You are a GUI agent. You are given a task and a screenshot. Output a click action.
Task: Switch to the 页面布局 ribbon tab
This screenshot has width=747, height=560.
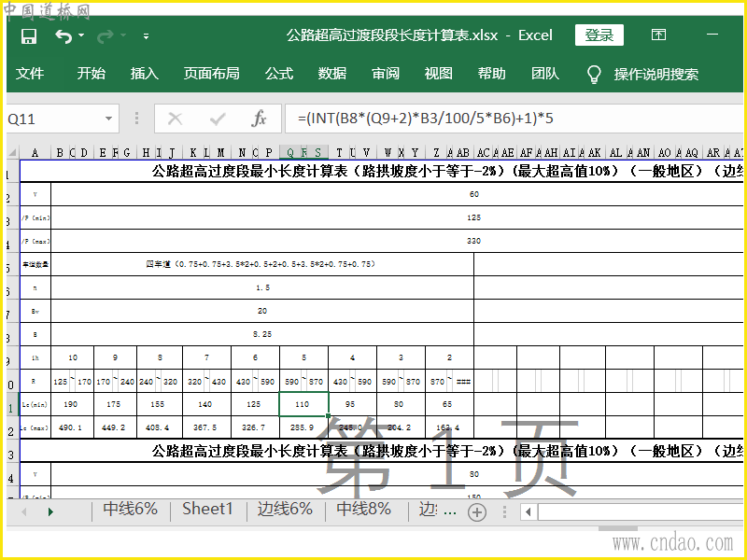pos(212,74)
